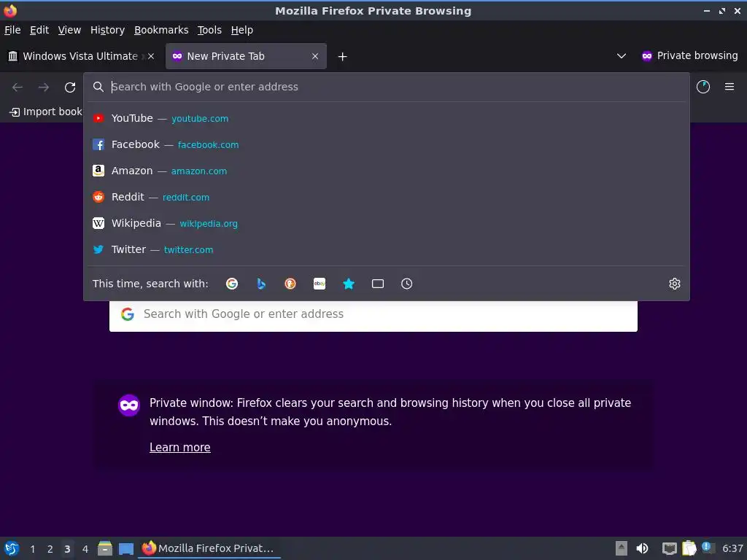Image resolution: width=747 pixels, height=560 pixels.
Task: Search history with the clock icon
Action: click(x=407, y=284)
